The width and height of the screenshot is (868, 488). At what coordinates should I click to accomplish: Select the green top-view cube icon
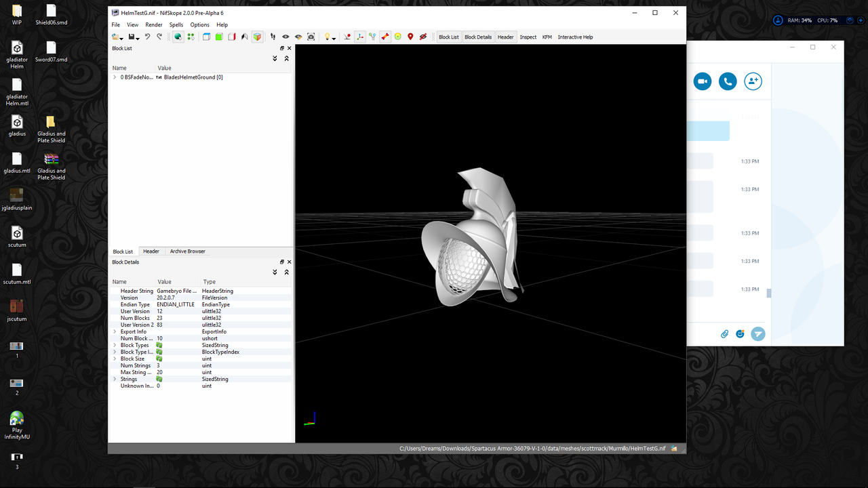pyautogui.click(x=219, y=37)
